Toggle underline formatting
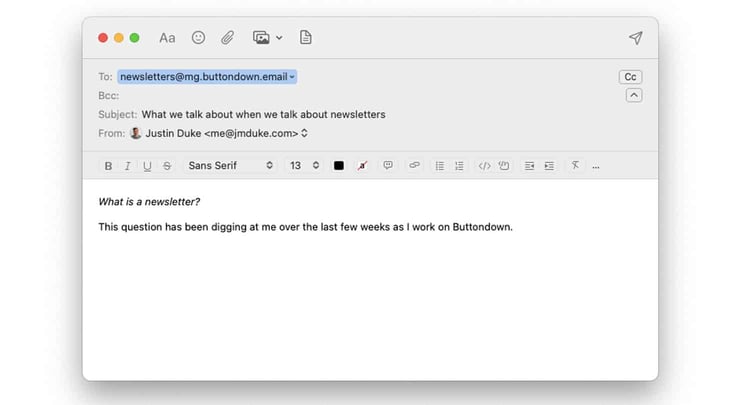This screenshot has height=405, width=736. 147,166
